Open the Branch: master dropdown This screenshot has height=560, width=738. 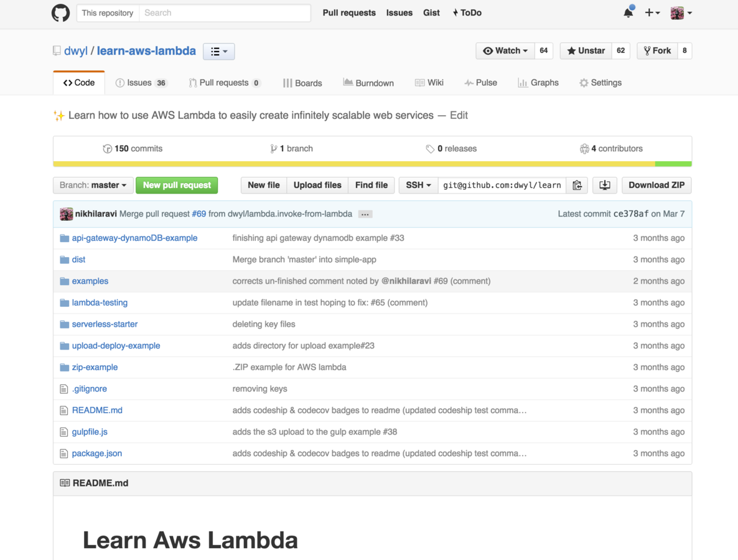point(93,185)
